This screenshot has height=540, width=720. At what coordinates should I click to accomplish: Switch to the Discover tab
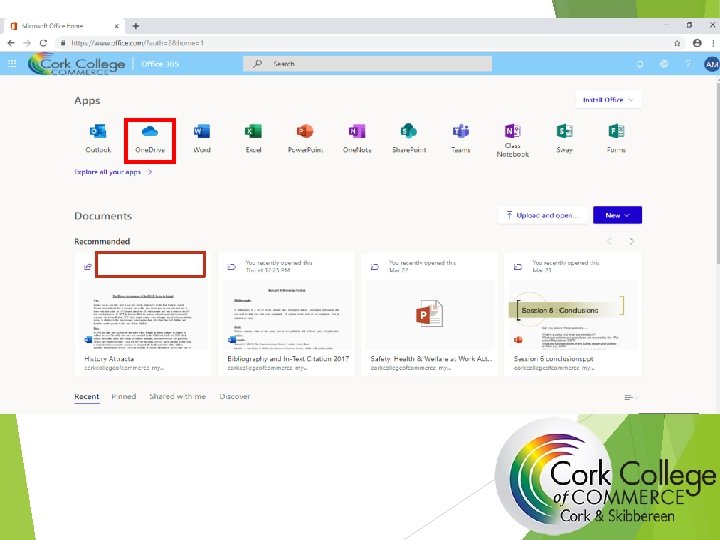pyautogui.click(x=235, y=396)
